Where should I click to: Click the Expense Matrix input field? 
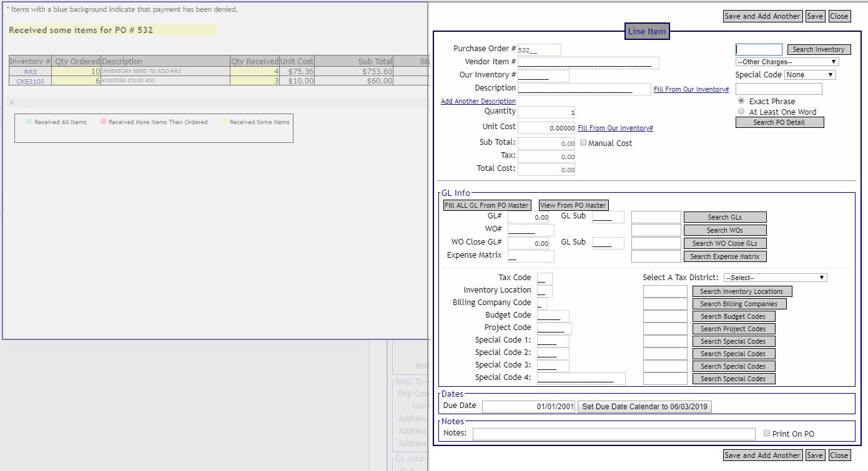click(x=531, y=256)
